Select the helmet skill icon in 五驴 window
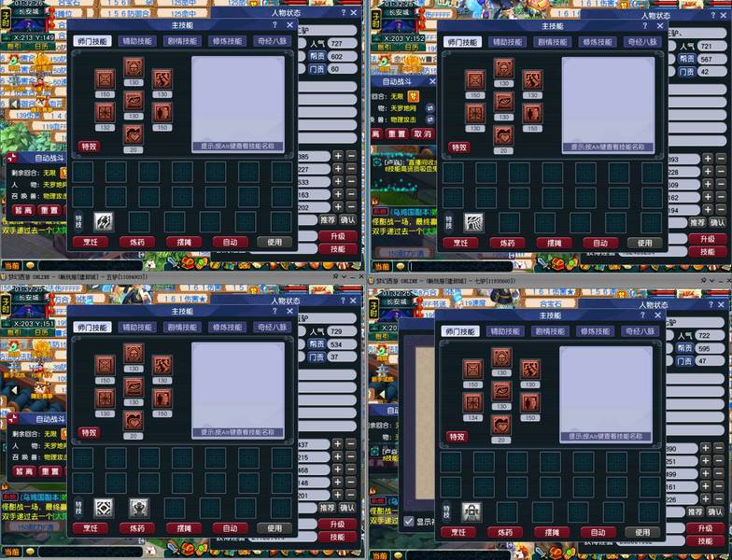Image resolution: width=732 pixels, height=560 pixels. [134, 354]
